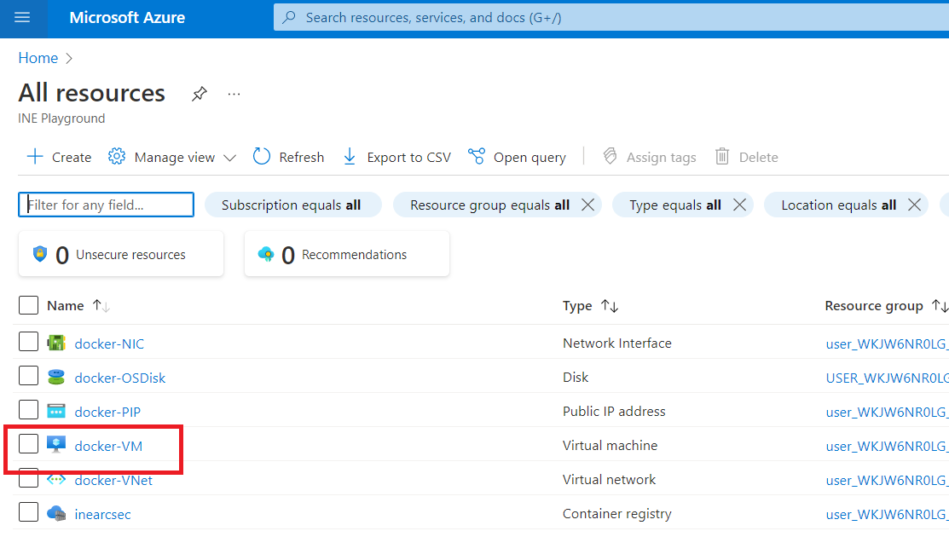Check the docker-NIC row checkbox
Viewport: 949px width, 560px height.
[x=29, y=343]
